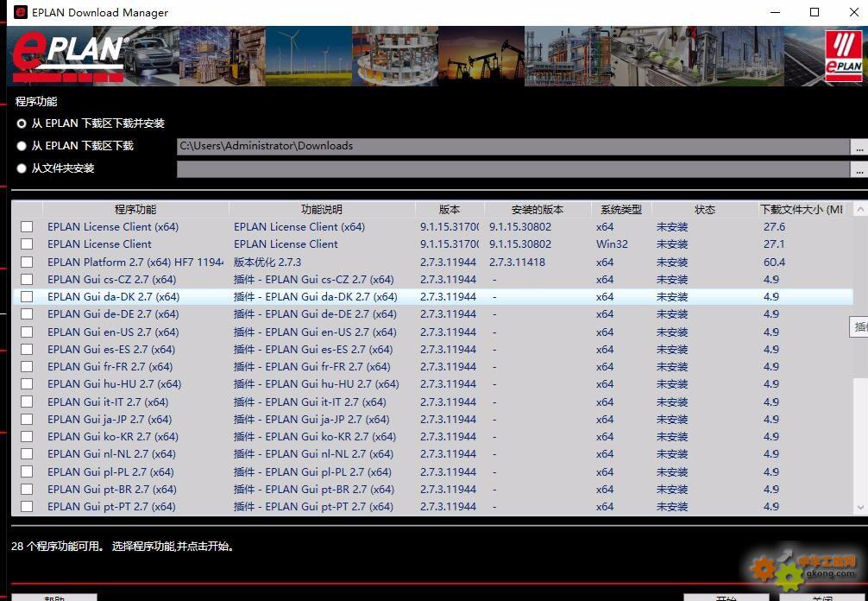Sort by 功能说明 column header
The height and width of the screenshot is (601, 868).
pyautogui.click(x=322, y=209)
